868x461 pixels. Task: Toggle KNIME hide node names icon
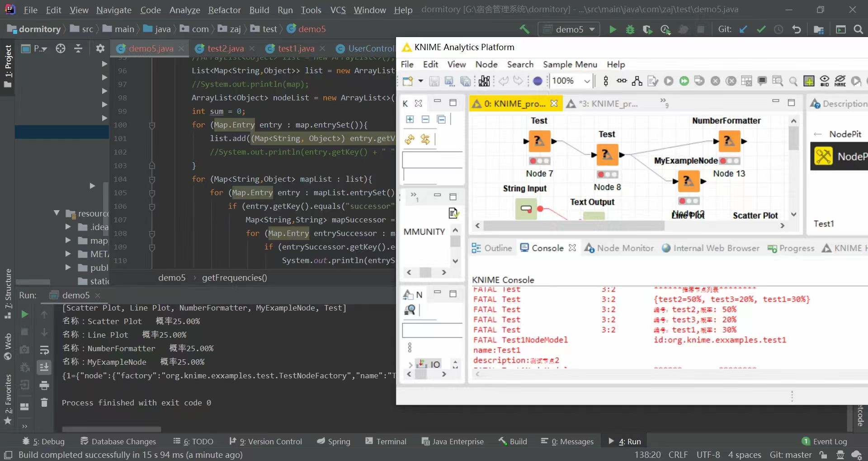[x=840, y=81]
